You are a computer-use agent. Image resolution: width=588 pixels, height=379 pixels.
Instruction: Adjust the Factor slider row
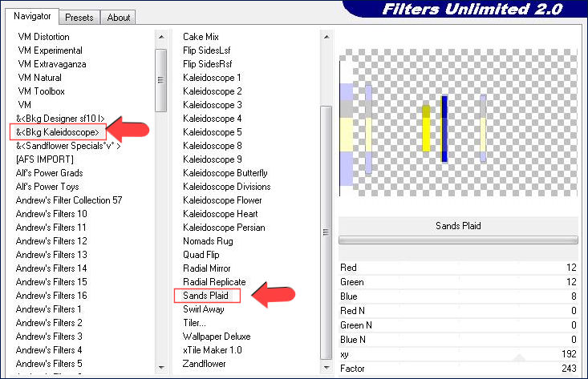pos(458,368)
